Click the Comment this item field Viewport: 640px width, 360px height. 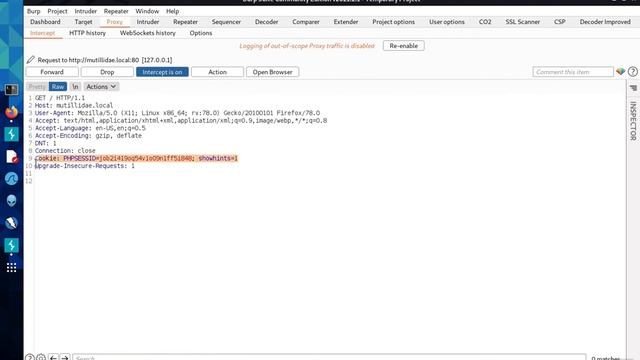coord(573,72)
